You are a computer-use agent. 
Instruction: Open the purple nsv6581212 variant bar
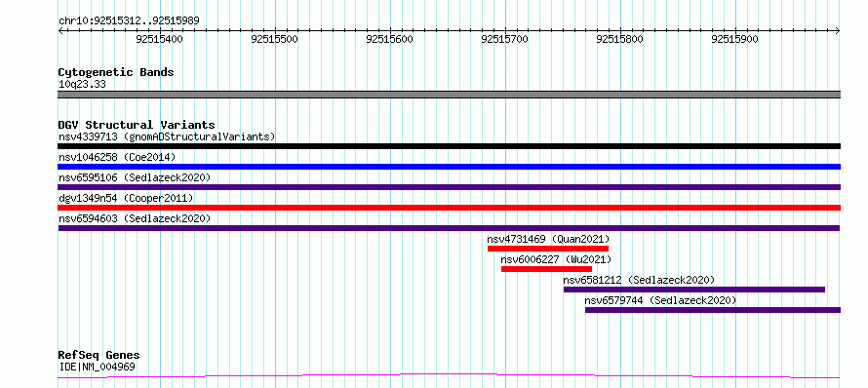click(x=694, y=290)
